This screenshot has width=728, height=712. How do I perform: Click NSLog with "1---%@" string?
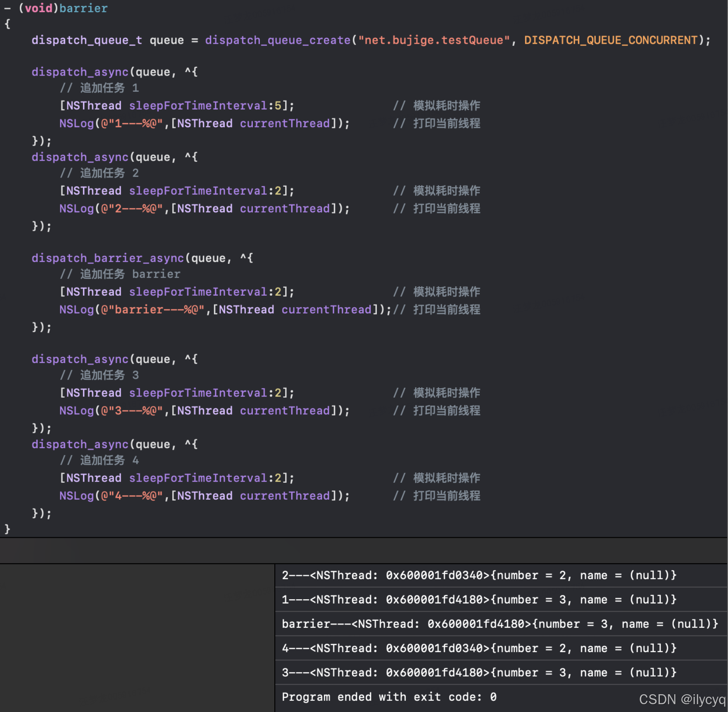(x=205, y=123)
